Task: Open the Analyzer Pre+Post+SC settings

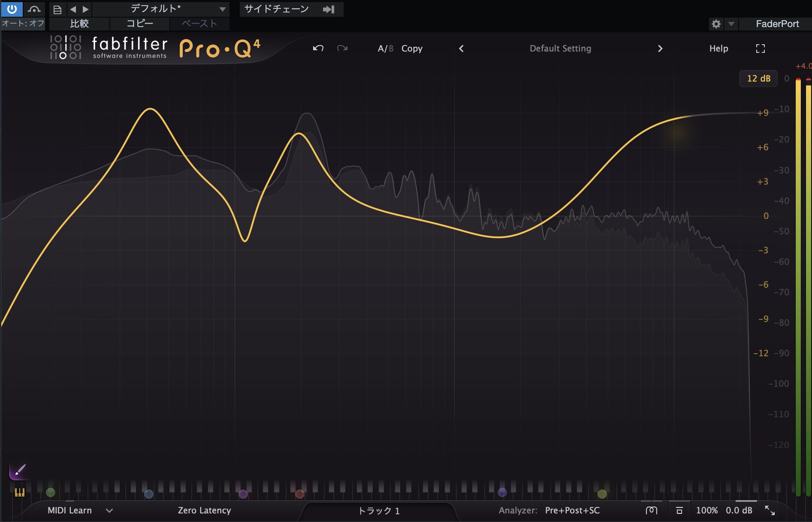Action: click(572, 510)
